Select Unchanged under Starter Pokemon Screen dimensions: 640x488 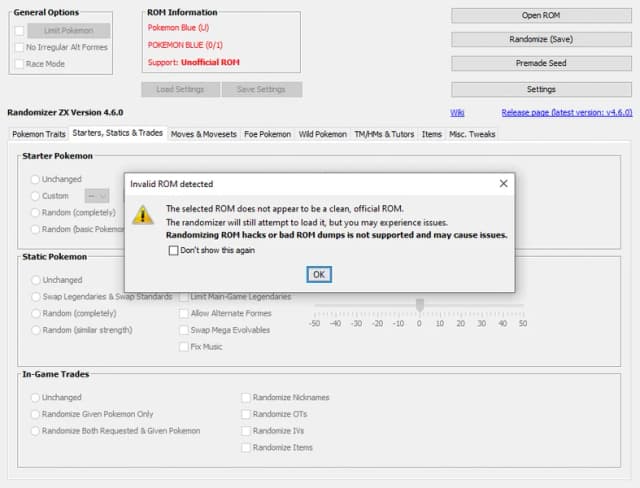[x=35, y=179]
